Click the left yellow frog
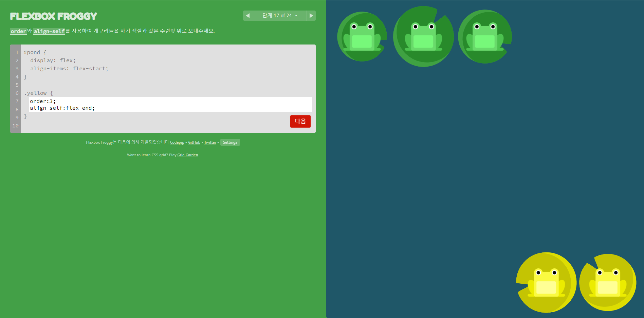This screenshot has width=644, height=318. (x=546, y=283)
